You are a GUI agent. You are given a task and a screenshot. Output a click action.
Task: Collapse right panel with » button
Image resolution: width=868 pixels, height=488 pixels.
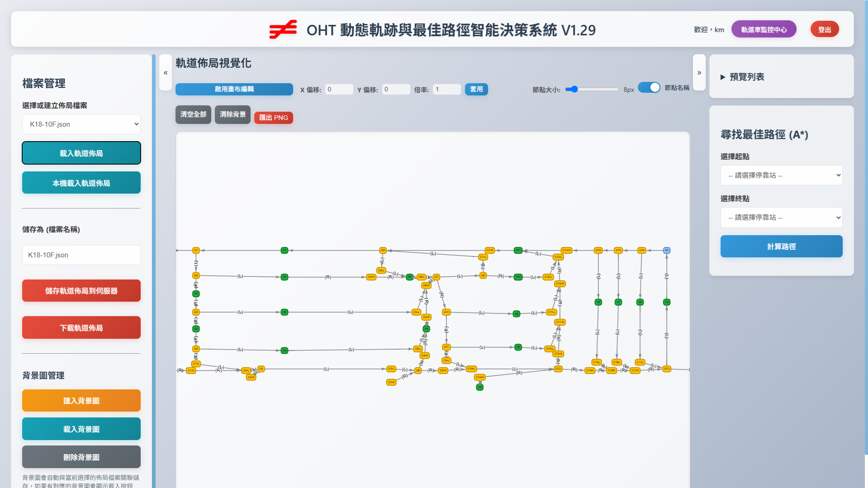pyautogui.click(x=699, y=72)
